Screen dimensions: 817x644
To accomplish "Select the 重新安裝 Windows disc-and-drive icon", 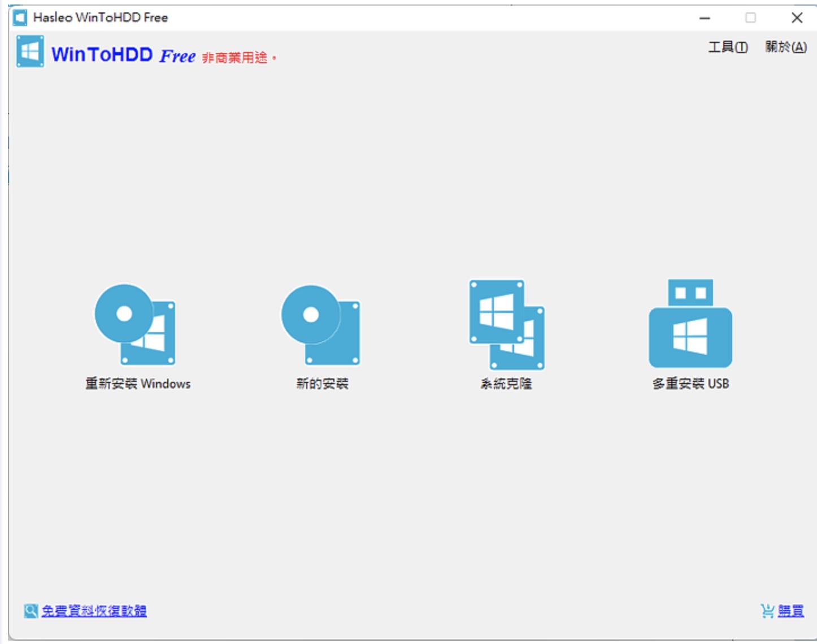I will pyautogui.click(x=135, y=324).
